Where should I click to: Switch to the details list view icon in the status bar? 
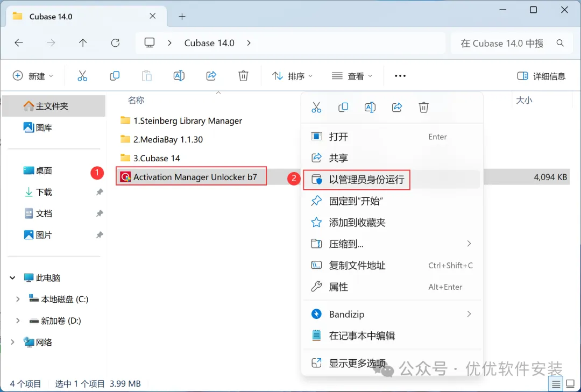coord(556,384)
